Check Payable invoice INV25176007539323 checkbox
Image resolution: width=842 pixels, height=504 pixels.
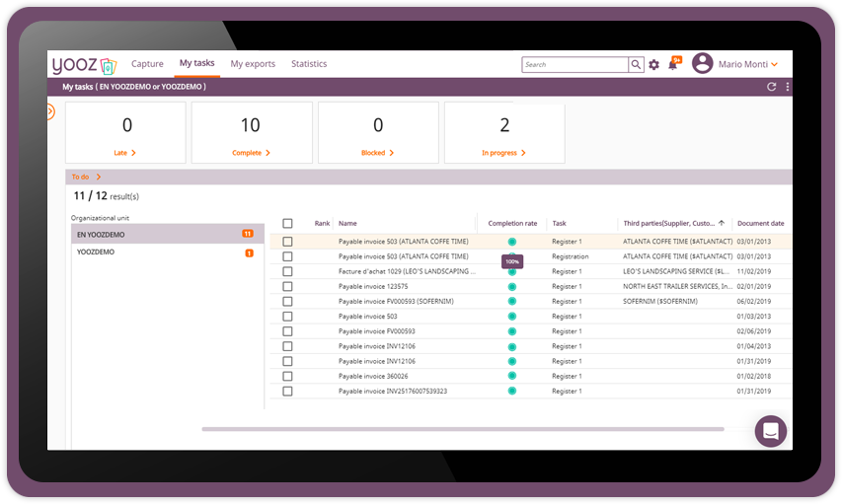(287, 392)
